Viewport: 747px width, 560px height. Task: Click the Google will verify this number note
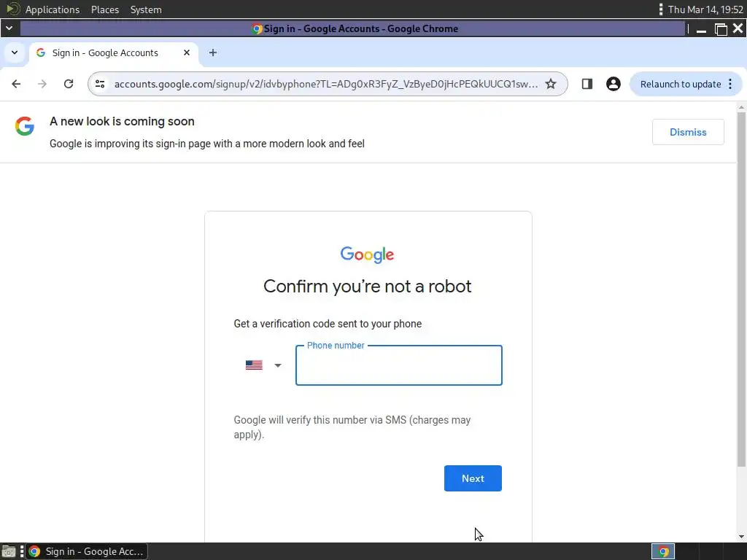click(x=352, y=427)
